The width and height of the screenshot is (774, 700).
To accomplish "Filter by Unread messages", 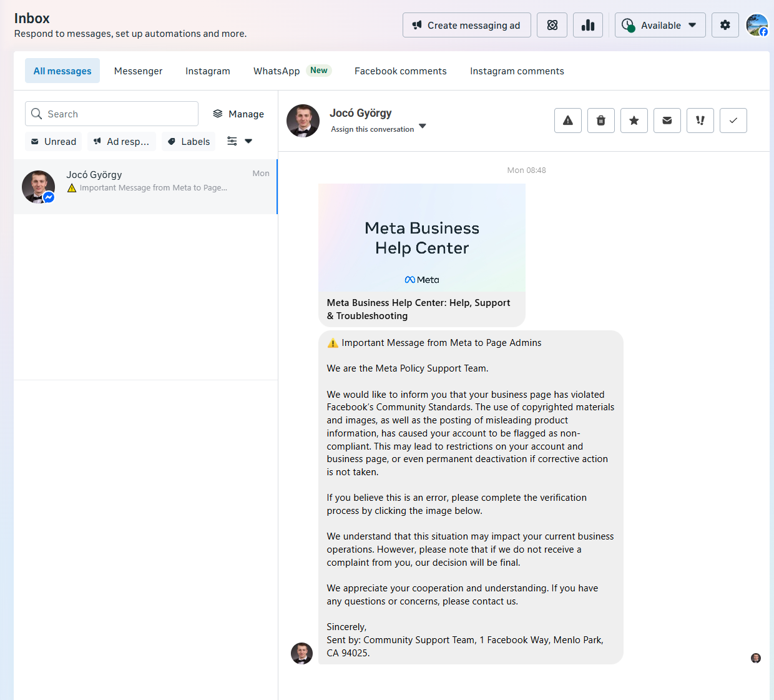I will click(x=54, y=141).
